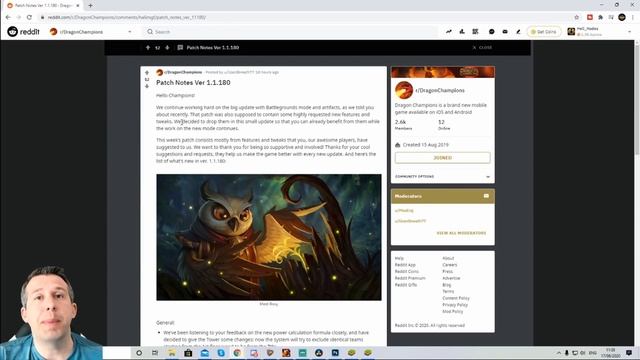640x360 pixels.
Task: Click the Reddit Gifts footer link
Action: [406, 284]
